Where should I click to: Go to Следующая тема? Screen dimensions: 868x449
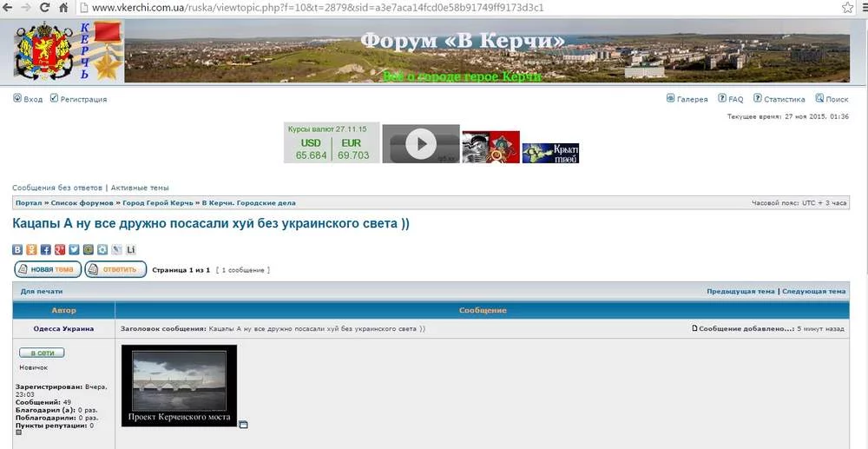tap(814, 291)
